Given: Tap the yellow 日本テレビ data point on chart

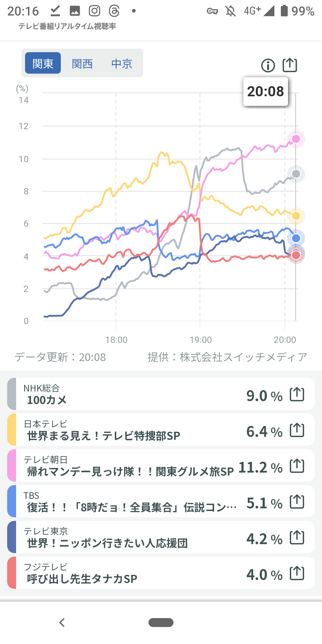Looking at the screenshot, I should pyautogui.click(x=296, y=216).
